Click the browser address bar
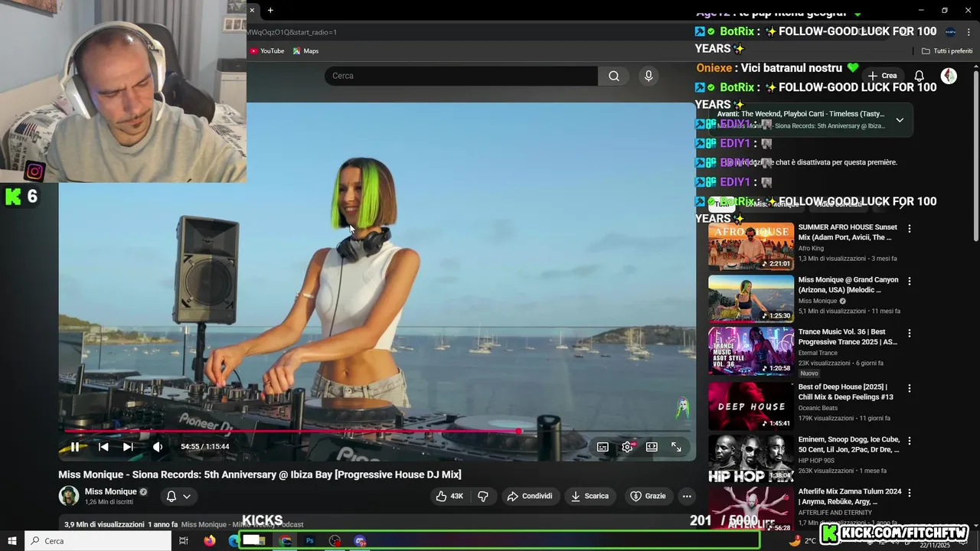The width and height of the screenshot is (980, 551). 475,32
